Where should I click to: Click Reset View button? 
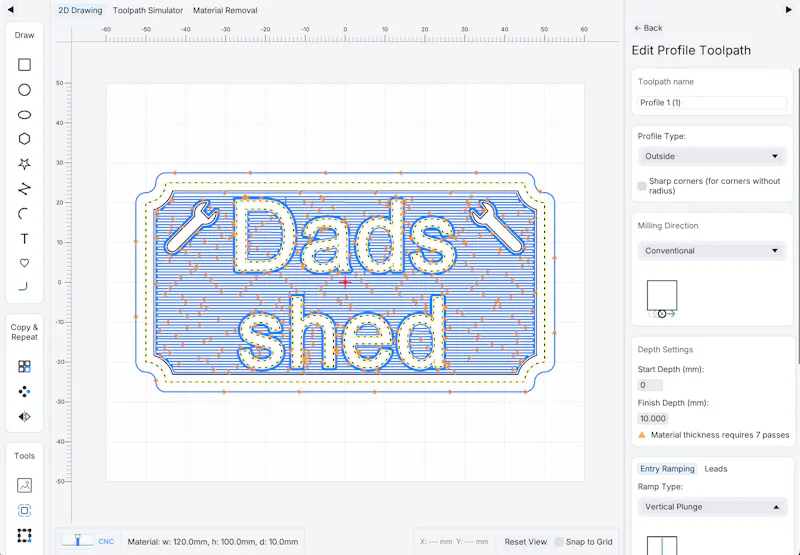[526, 542]
